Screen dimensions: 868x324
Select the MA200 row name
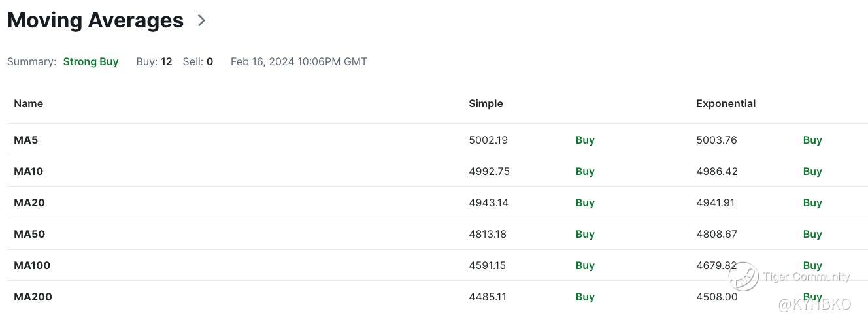(x=33, y=297)
